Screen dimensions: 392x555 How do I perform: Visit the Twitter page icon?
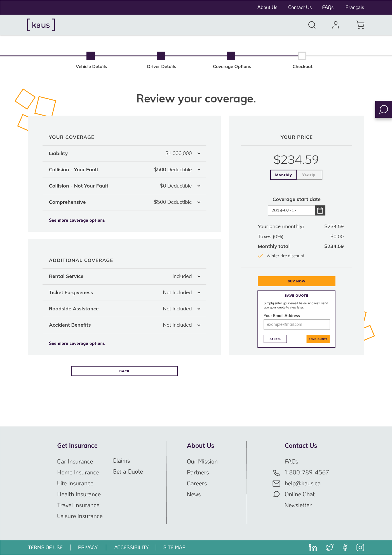[330, 547]
